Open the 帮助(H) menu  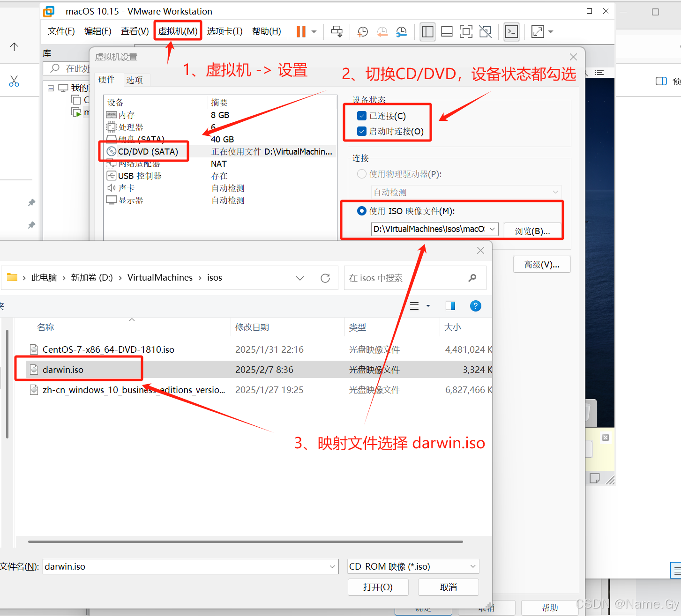point(266,31)
